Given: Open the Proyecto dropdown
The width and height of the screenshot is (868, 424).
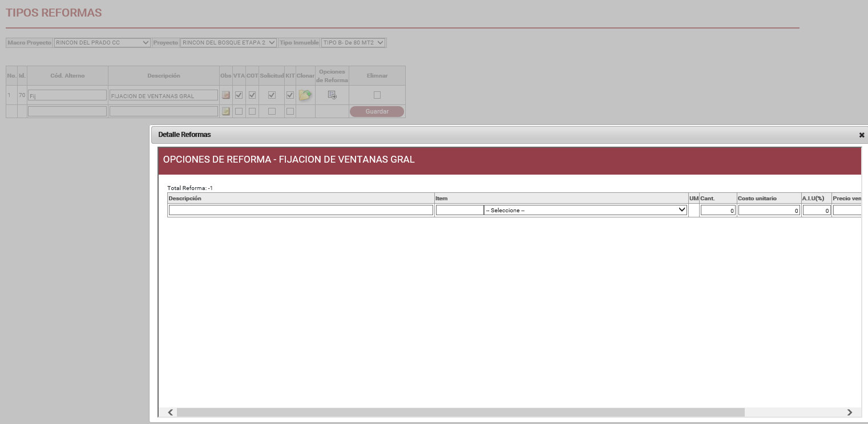Looking at the screenshot, I should coord(228,43).
